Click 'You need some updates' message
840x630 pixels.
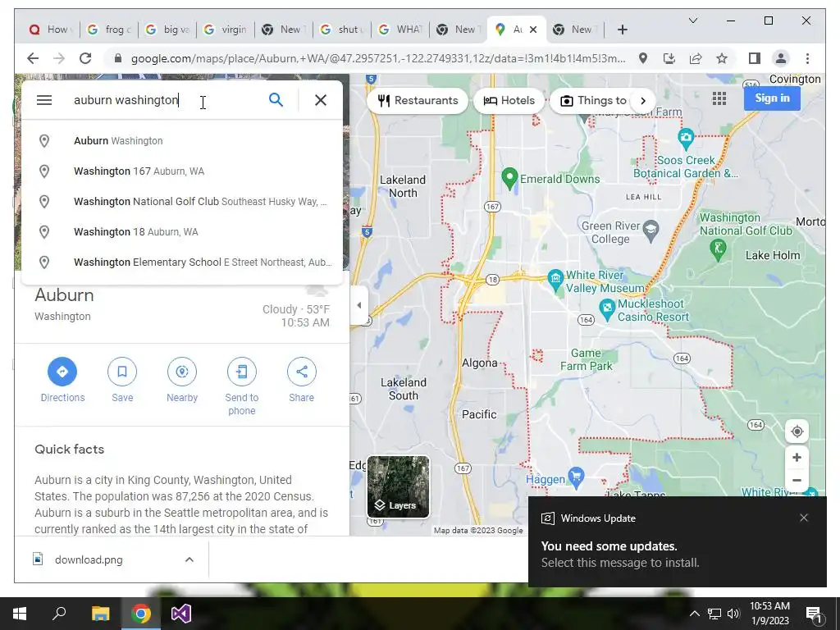[609, 546]
